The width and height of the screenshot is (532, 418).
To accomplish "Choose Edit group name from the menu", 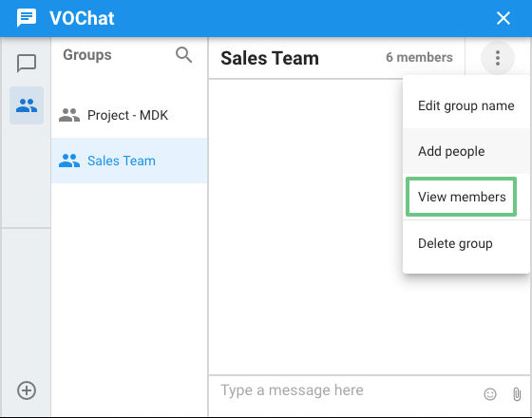I will pyautogui.click(x=465, y=105).
